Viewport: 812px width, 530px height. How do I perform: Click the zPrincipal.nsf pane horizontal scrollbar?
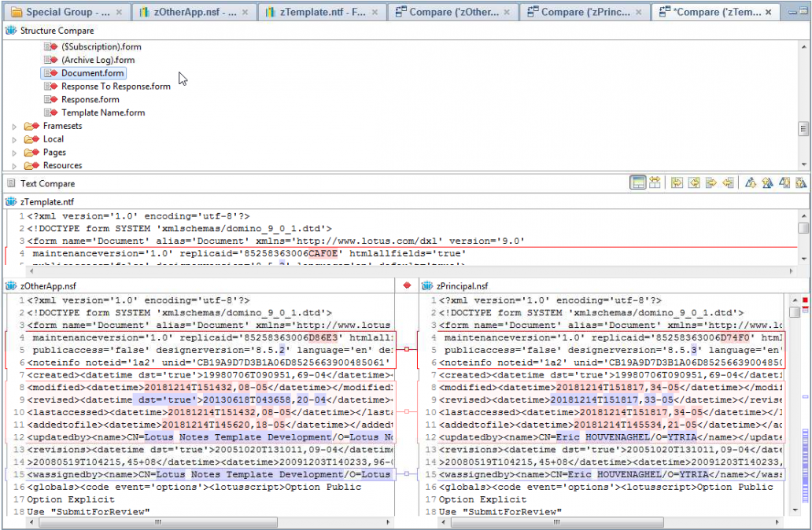click(557, 522)
